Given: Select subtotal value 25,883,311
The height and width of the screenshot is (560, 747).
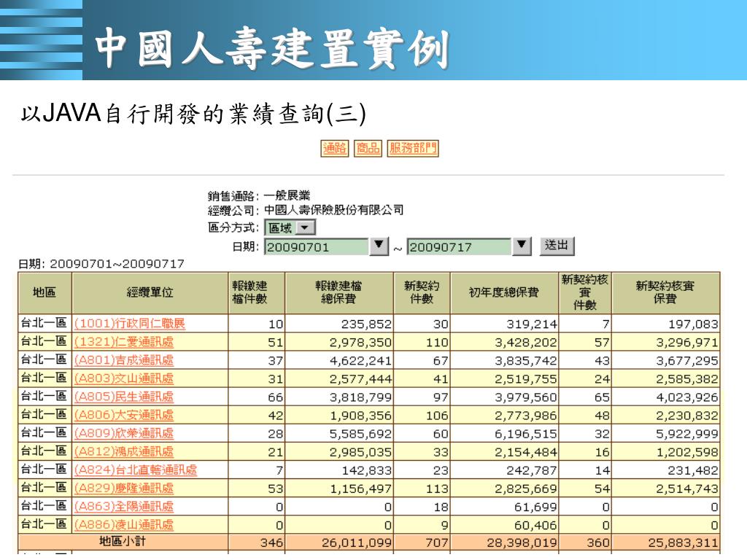Looking at the screenshot, I should click(683, 542).
